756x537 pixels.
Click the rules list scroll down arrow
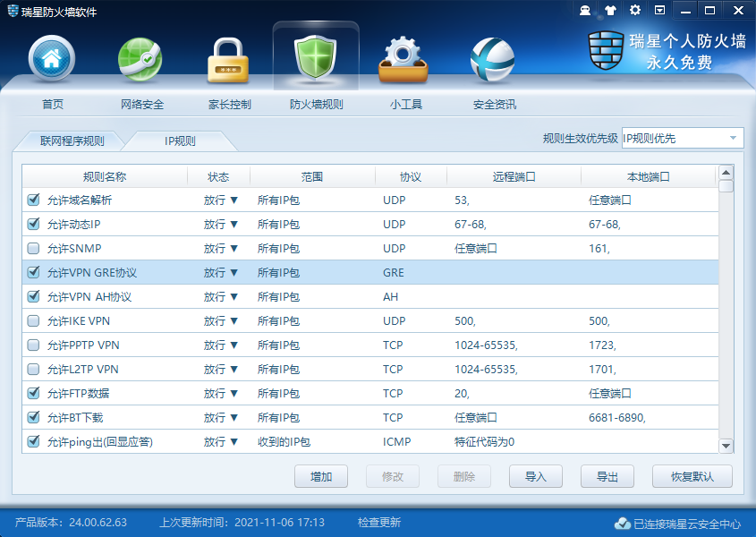726,446
